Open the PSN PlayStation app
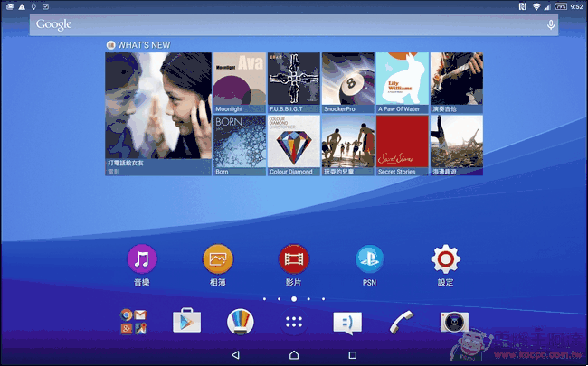The image size is (588, 366). click(369, 259)
